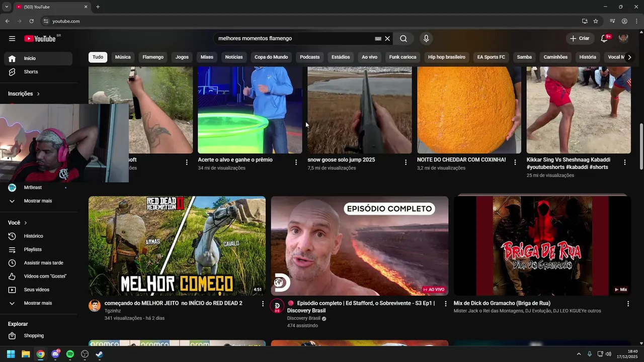
Task: Open a new Chrome tab
Action: pos(98,7)
